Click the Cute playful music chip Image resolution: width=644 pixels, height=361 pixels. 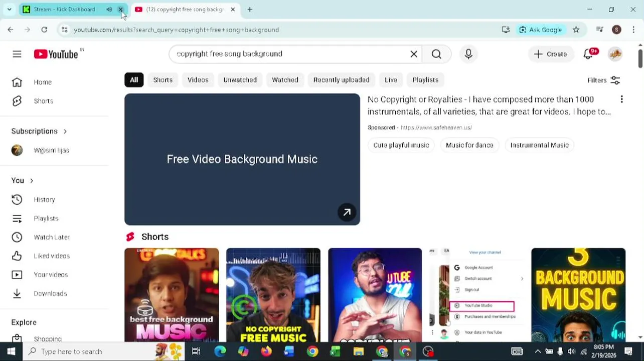click(401, 145)
